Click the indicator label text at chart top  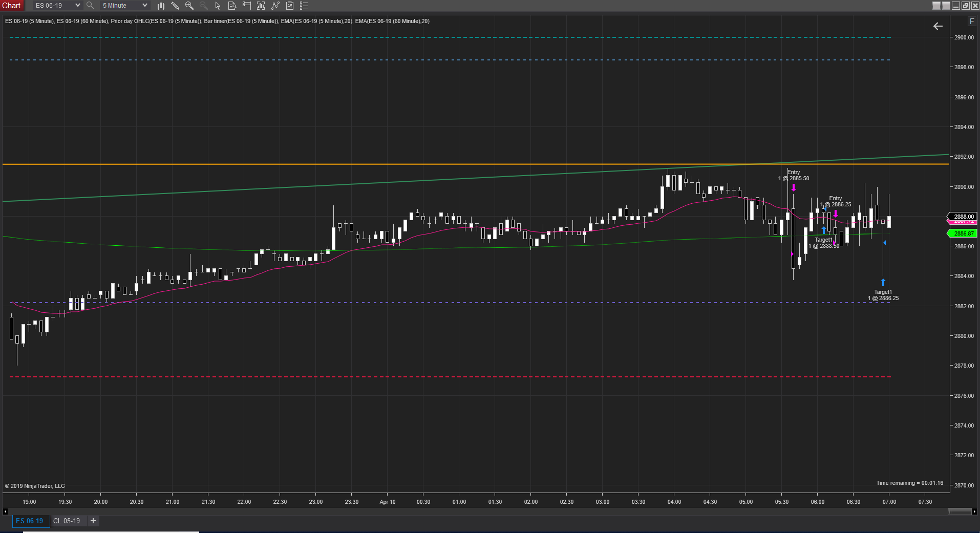(217, 21)
